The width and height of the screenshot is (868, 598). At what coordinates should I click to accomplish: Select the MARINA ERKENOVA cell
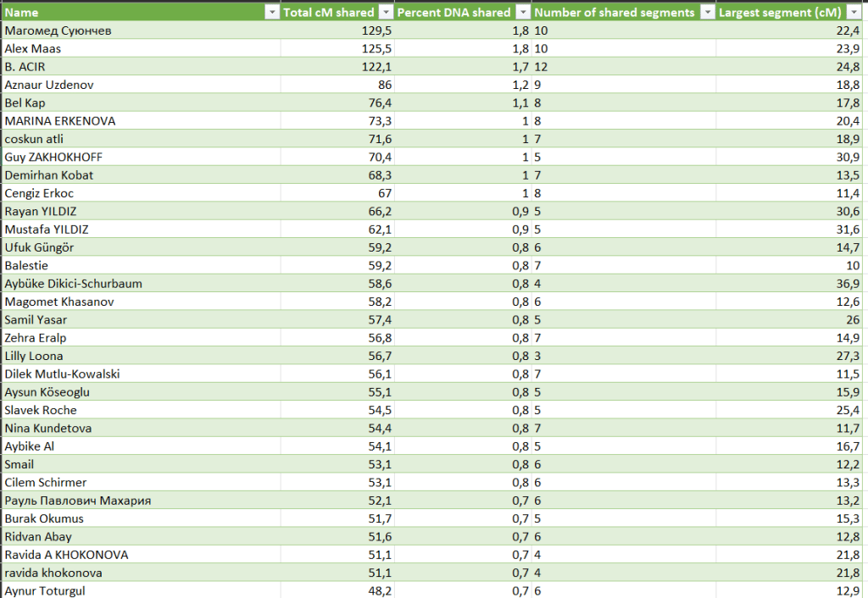(x=60, y=121)
